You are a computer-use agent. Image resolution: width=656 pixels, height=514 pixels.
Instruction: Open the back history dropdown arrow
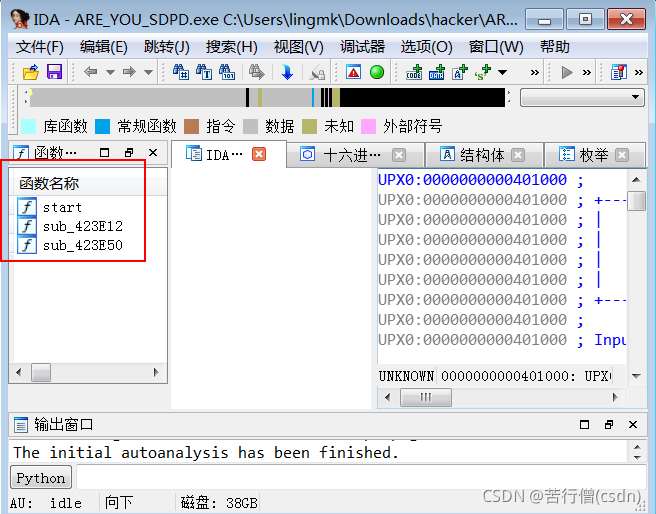tap(110, 72)
